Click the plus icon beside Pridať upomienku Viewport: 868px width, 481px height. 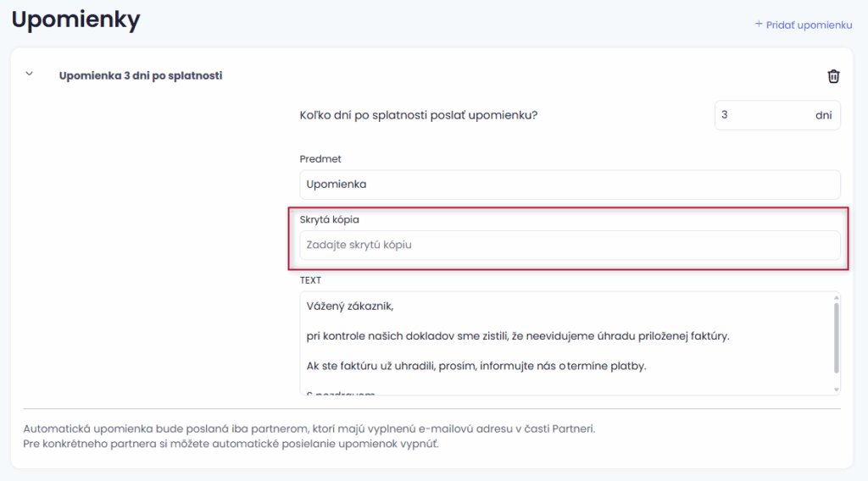[759, 25]
